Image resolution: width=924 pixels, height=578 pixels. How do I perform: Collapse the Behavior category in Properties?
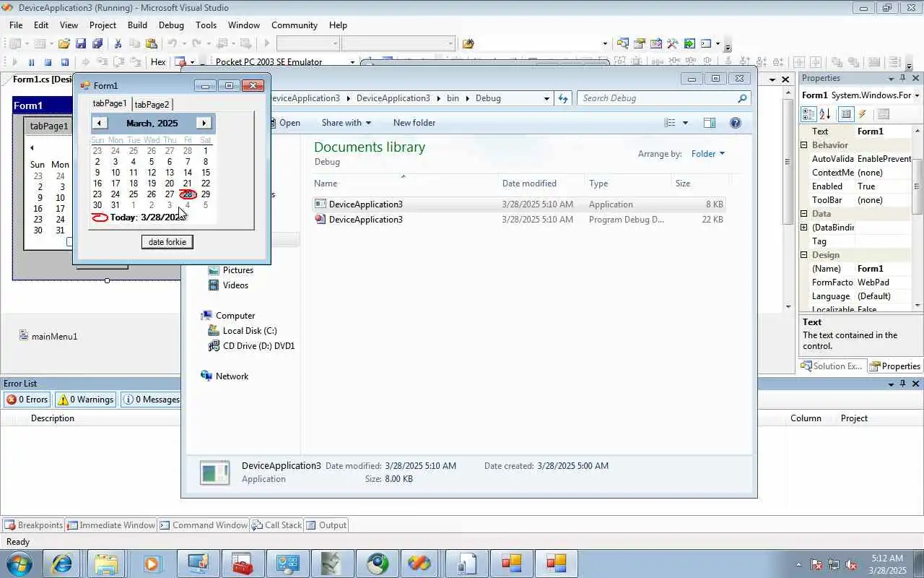tap(804, 145)
